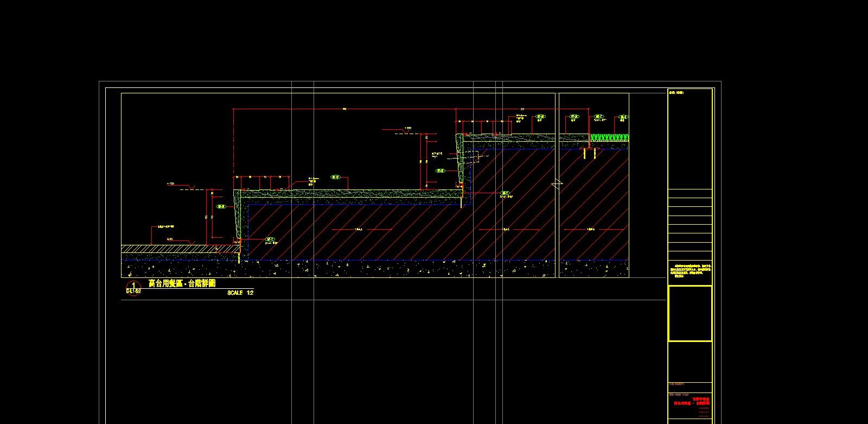Click the SCALE 1:2 text label

click(240, 293)
